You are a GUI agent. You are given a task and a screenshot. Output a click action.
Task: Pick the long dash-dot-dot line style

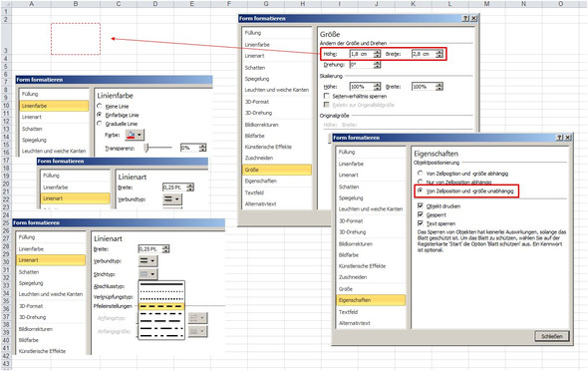coord(161,335)
